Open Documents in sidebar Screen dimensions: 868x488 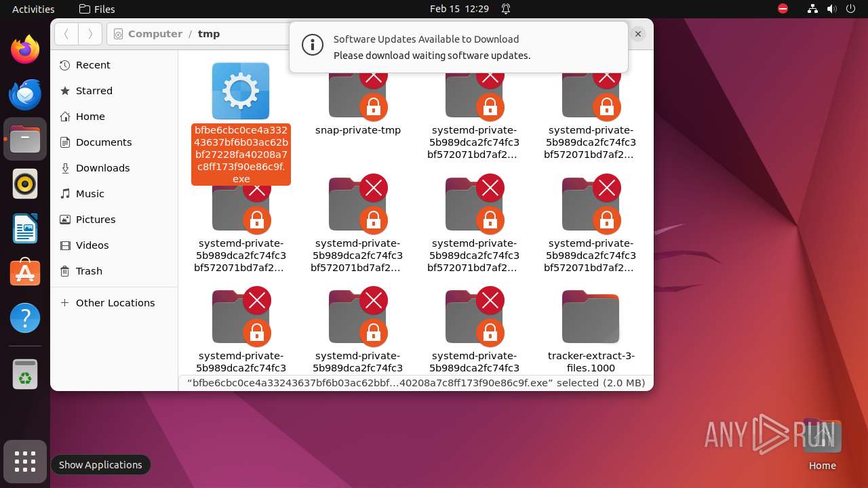pyautogui.click(x=114, y=142)
